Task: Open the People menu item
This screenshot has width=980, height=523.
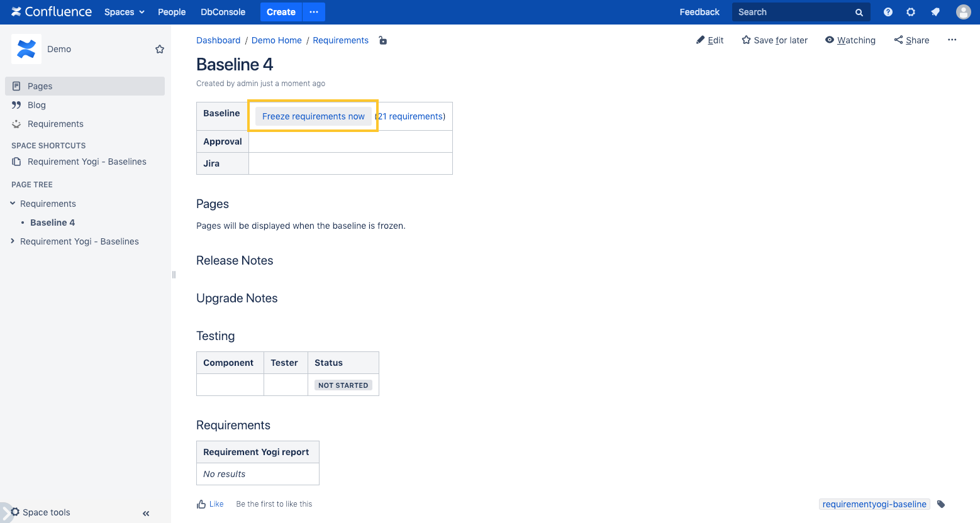Action: click(171, 11)
